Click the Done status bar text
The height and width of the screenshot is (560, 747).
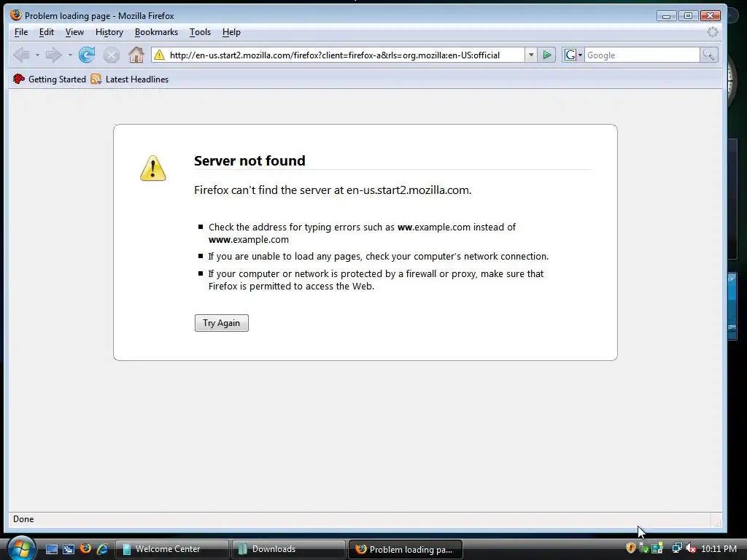tap(23, 519)
